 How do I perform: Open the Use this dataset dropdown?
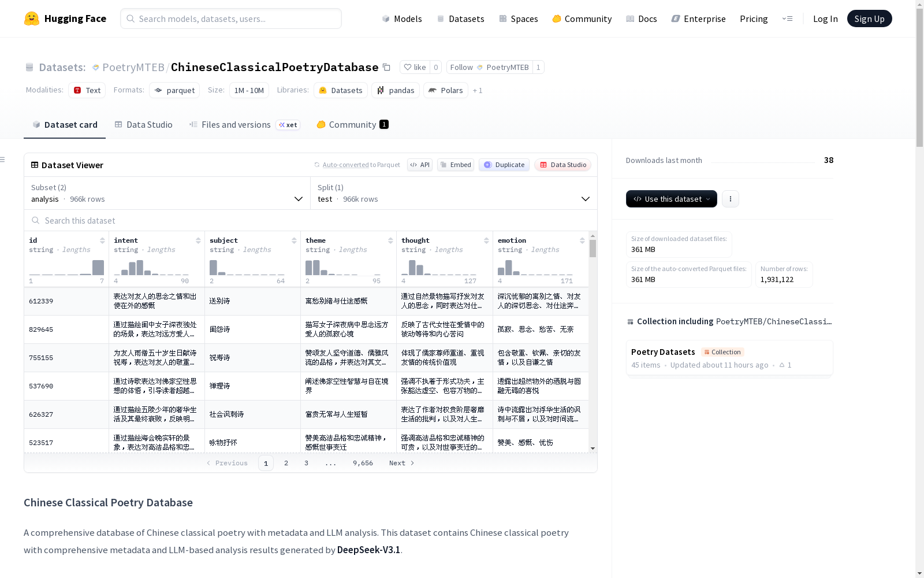point(672,199)
